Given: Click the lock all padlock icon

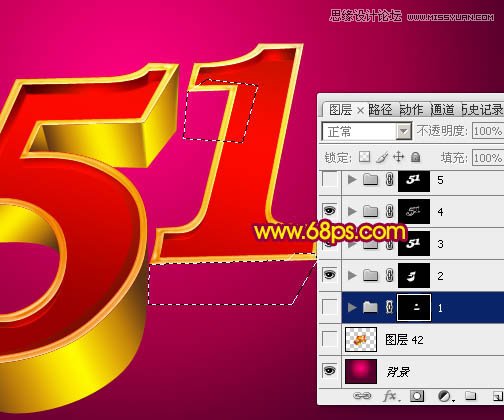Looking at the screenshot, I should pos(415,157).
